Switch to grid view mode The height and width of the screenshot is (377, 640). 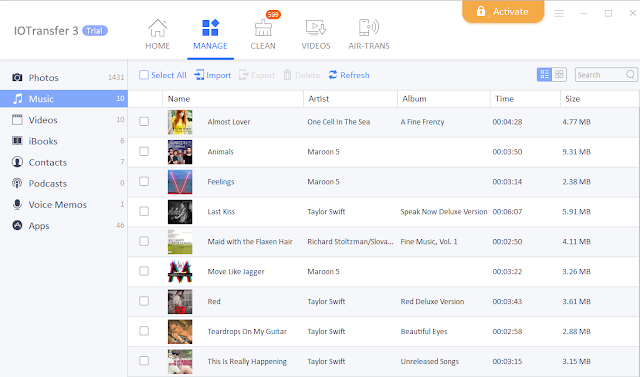point(559,74)
